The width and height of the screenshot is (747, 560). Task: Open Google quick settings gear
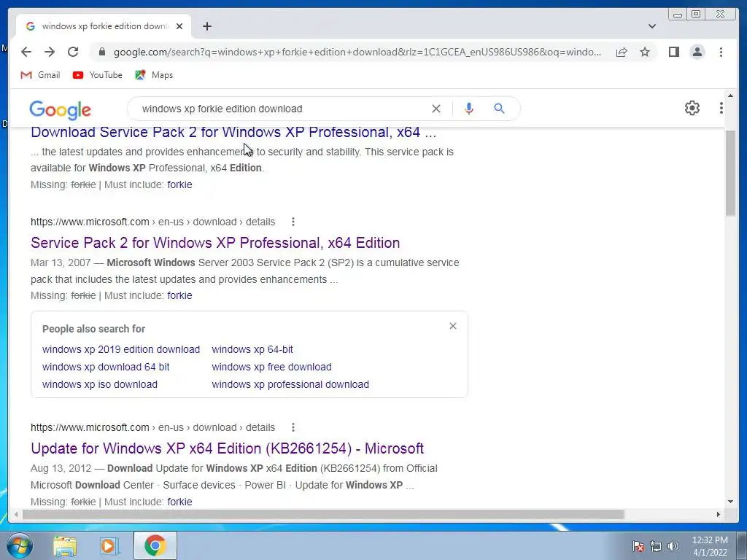click(x=692, y=108)
